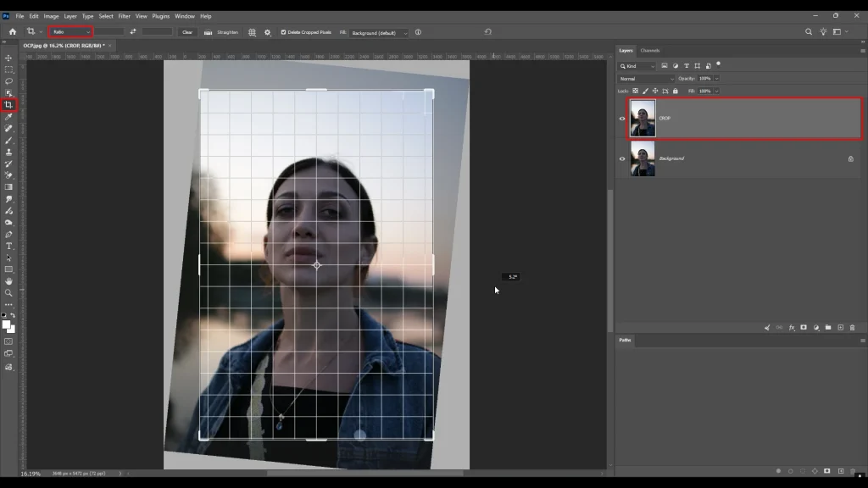
Task: Hide the Background layer visibility eye
Action: tap(621, 158)
